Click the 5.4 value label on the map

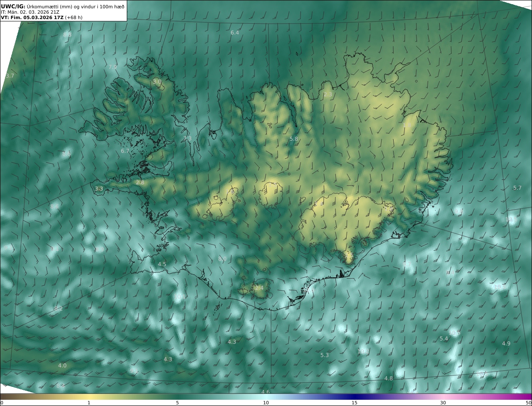tap(444, 339)
